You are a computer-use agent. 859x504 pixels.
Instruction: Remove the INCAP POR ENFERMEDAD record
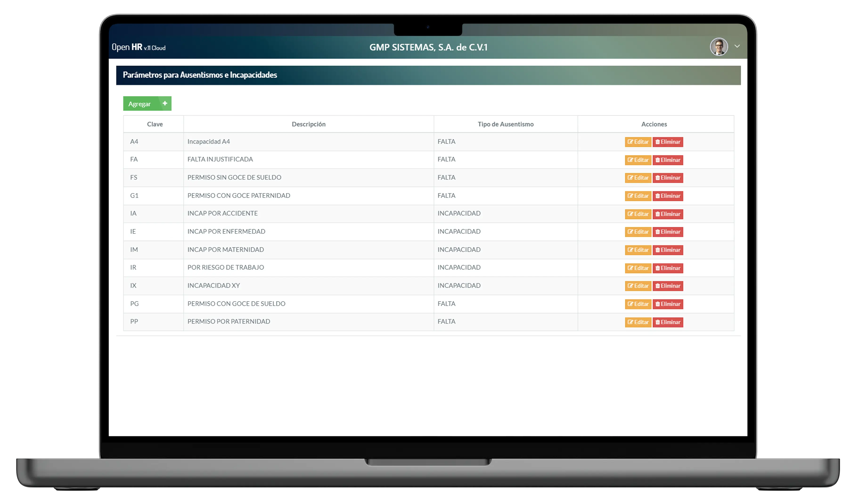(668, 232)
